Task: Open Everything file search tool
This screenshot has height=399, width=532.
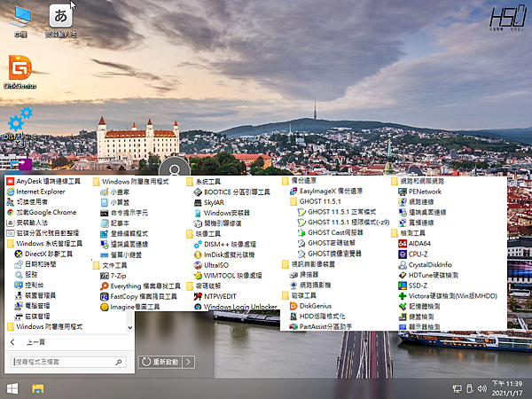Action: [x=140, y=286]
